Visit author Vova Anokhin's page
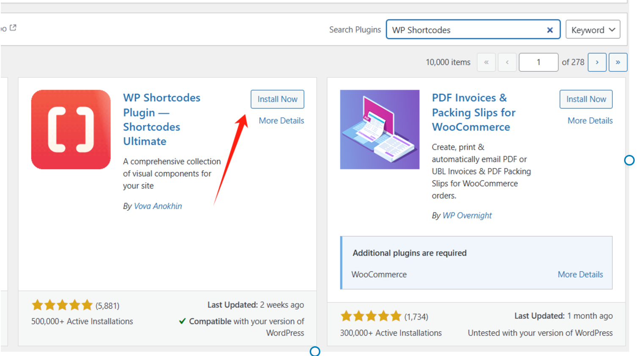The height and width of the screenshot is (356, 644). click(x=158, y=206)
